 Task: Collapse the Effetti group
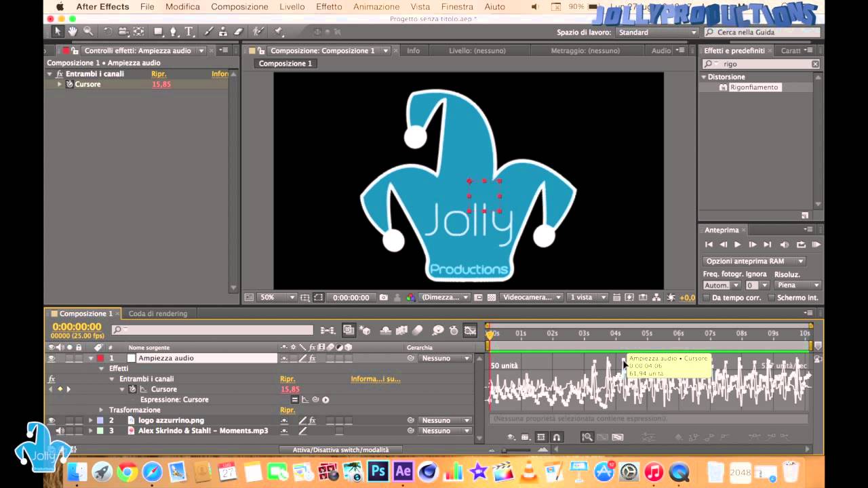point(101,368)
